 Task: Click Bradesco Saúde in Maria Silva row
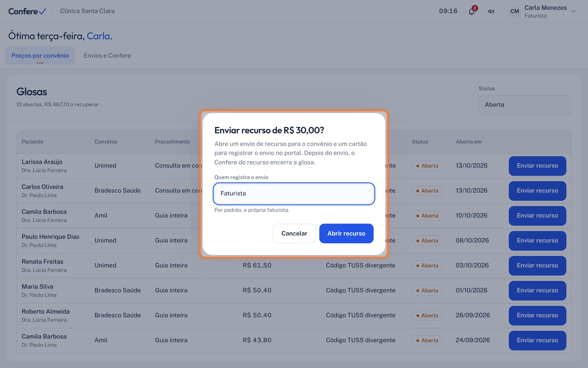pyautogui.click(x=118, y=290)
